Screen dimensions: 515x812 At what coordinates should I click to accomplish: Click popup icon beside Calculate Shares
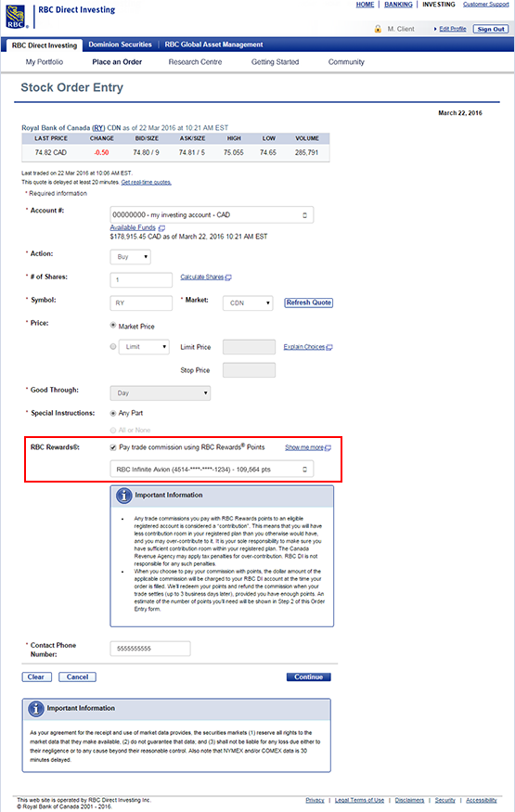point(228,277)
